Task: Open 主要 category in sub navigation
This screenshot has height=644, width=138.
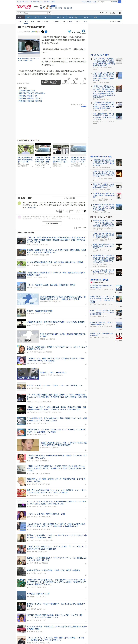Action: [20, 21]
